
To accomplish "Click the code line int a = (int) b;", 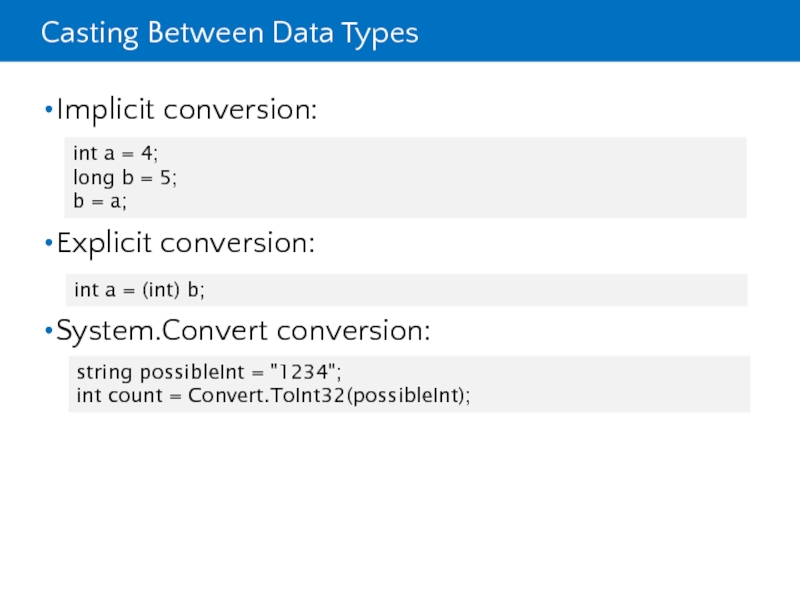I will pos(139,290).
